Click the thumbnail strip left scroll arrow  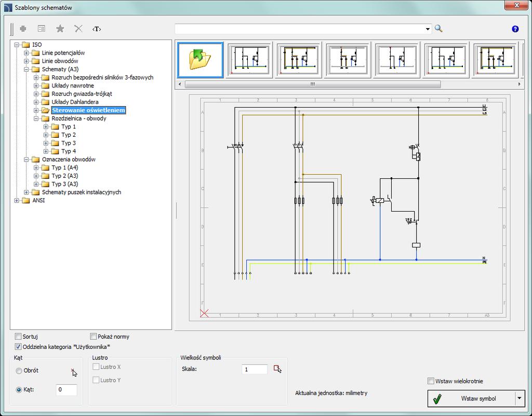coord(180,84)
